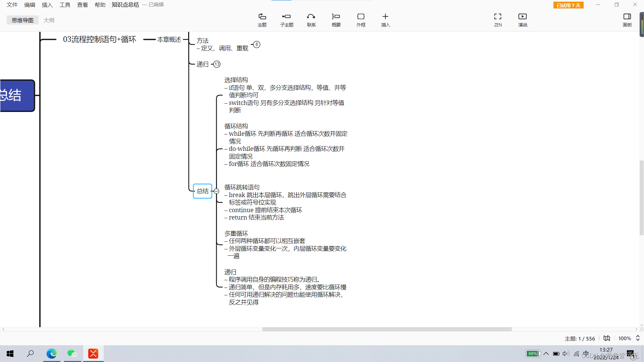The width and height of the screenshot is (644, 362).
Task: Click the 已试用 7 天 trial badge
Action: click(x=569, y=5)
